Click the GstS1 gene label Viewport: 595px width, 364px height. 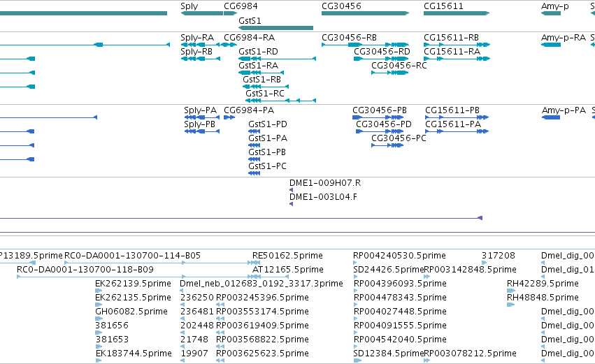tap(250, 20)
